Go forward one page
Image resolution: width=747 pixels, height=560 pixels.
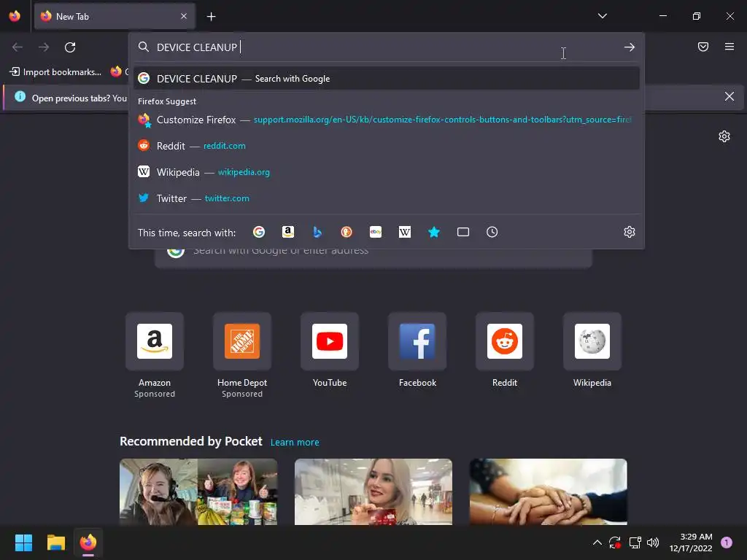(x=44, y=47)
